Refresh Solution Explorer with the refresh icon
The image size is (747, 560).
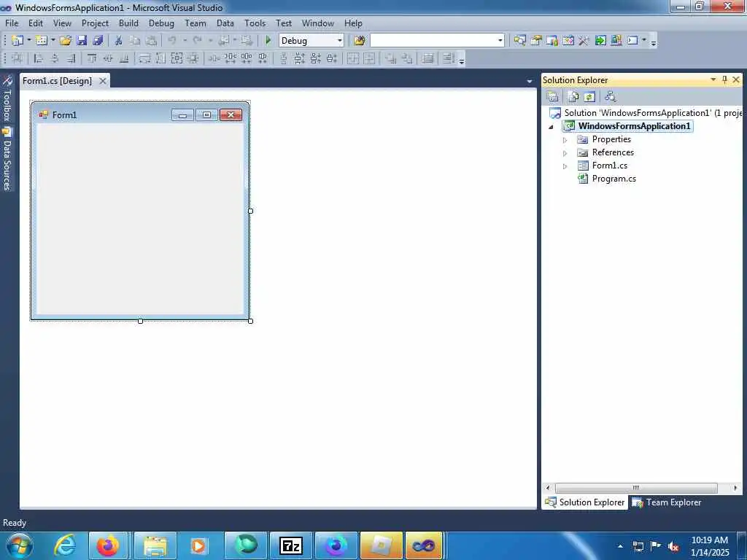(x=589, y=97)
